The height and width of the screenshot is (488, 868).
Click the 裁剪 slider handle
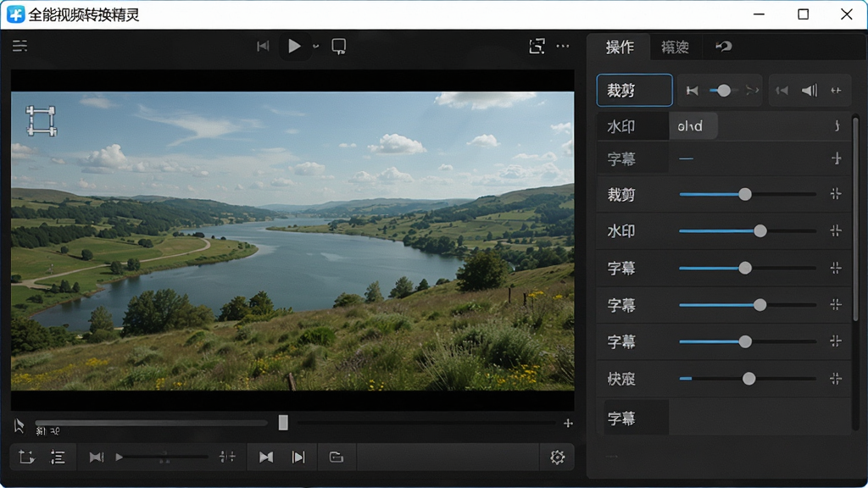745,194
